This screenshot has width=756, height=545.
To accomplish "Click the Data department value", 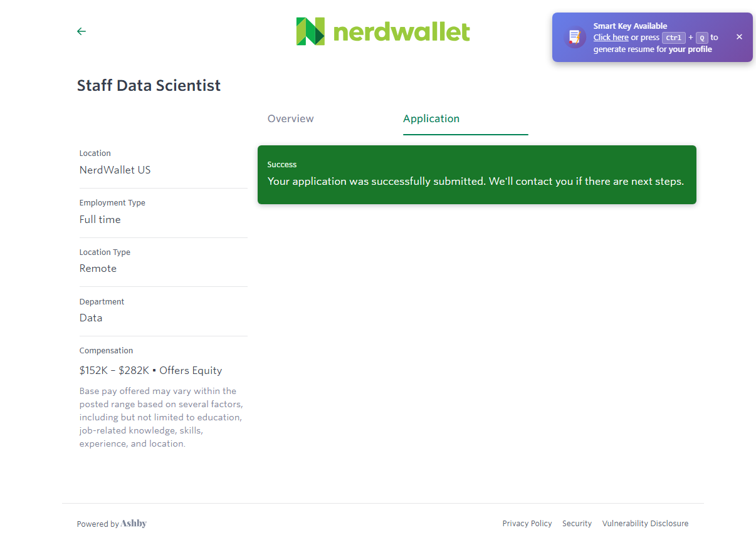I will (91, 318).
